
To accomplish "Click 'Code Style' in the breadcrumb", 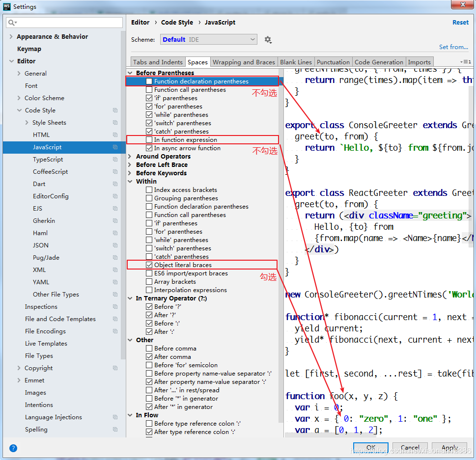I will 177,23.
